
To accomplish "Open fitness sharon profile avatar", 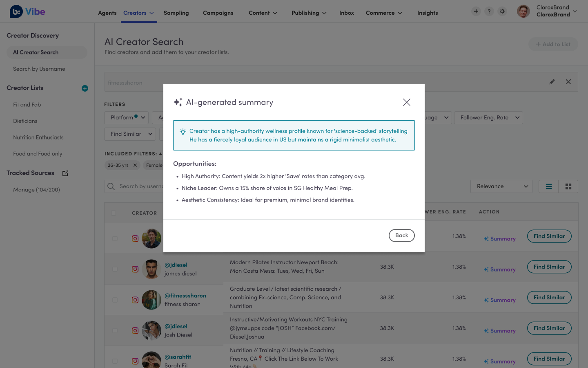I will (x=151, y=300).
